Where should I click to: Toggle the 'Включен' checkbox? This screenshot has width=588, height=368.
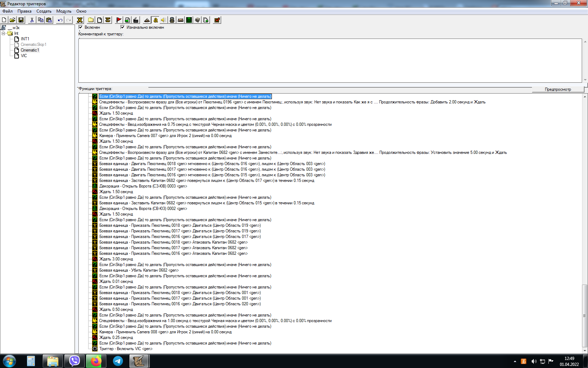coord(80,27)
